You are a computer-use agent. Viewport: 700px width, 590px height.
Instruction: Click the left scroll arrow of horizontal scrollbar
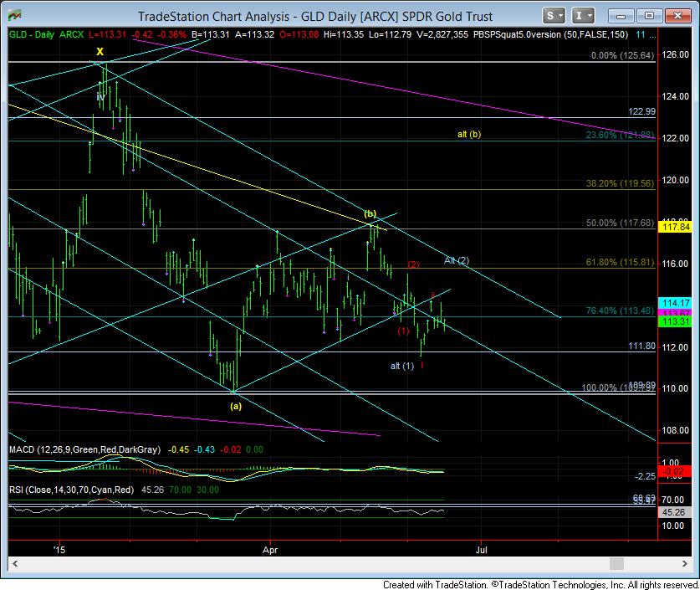(15, 563)
